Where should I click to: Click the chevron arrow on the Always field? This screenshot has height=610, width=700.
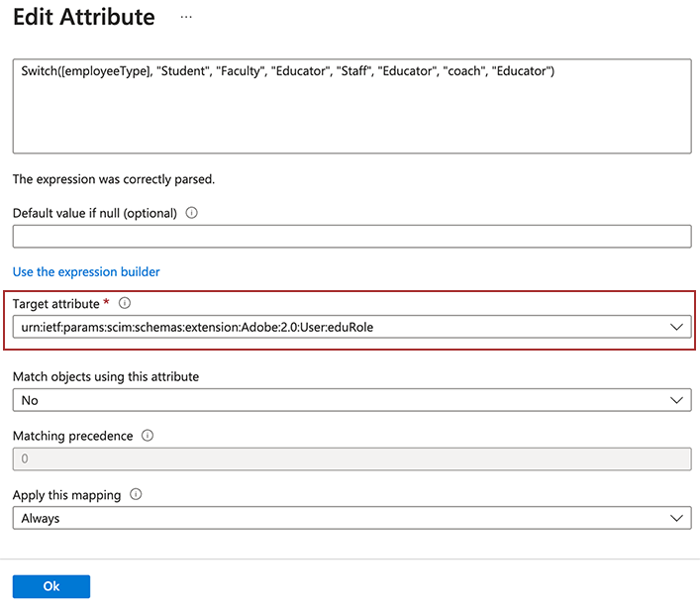[677, 518]
